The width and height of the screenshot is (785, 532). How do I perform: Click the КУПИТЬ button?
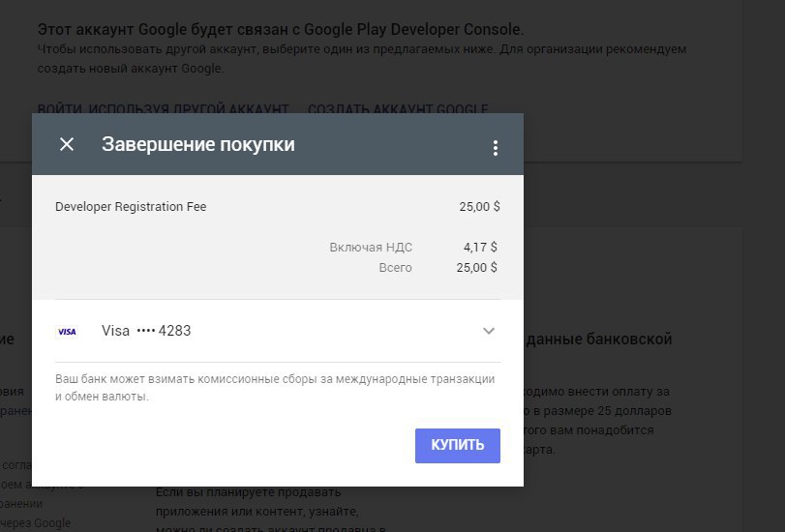tap(458, 445)
